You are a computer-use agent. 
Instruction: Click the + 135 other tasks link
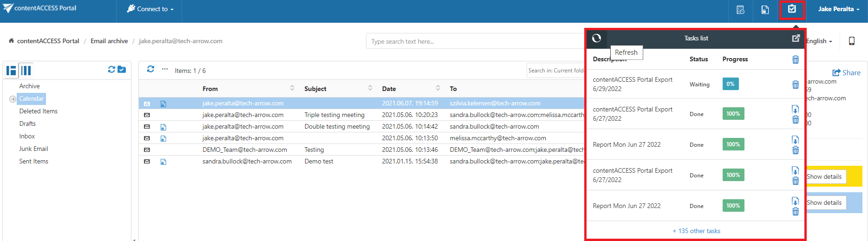[696, 231]
